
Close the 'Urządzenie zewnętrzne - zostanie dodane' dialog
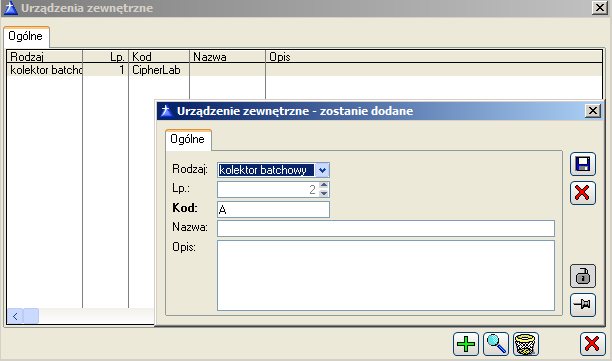coord(592,111)
